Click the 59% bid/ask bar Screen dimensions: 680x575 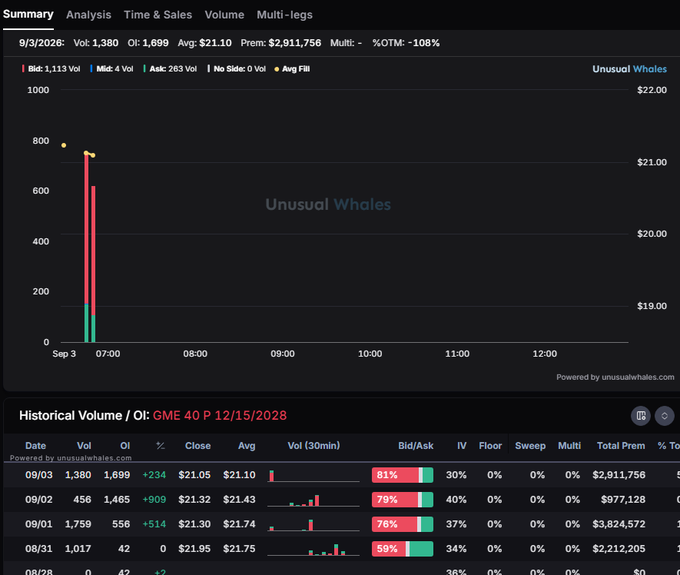[402, 549]
